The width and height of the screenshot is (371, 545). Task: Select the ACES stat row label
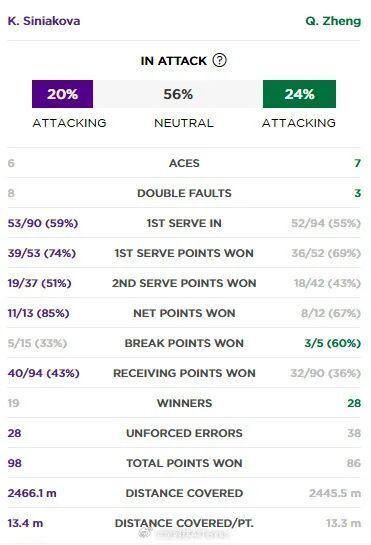tap(184, 163)
